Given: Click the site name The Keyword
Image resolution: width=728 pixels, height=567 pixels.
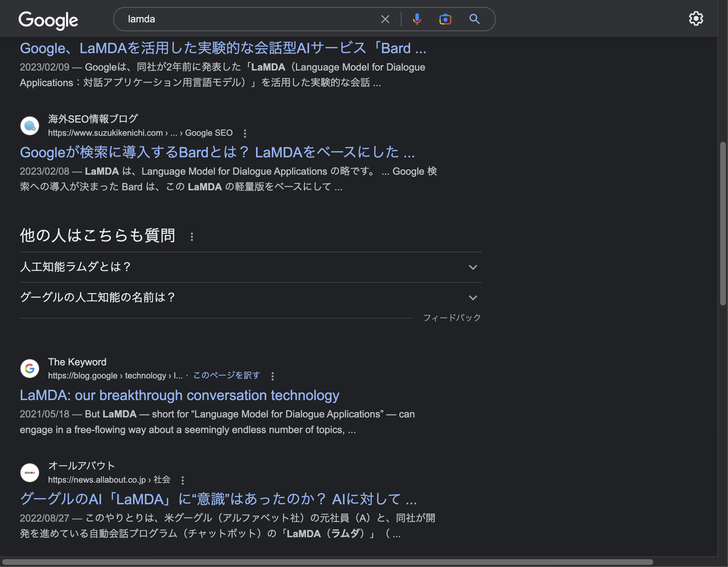Looking at the screenshot, I should [x=77, y=362].
